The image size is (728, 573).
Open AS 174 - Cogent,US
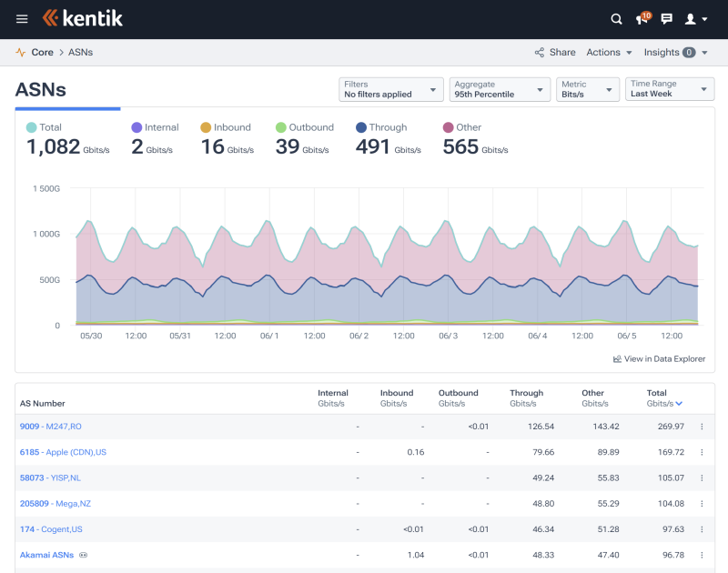[51, 529]
